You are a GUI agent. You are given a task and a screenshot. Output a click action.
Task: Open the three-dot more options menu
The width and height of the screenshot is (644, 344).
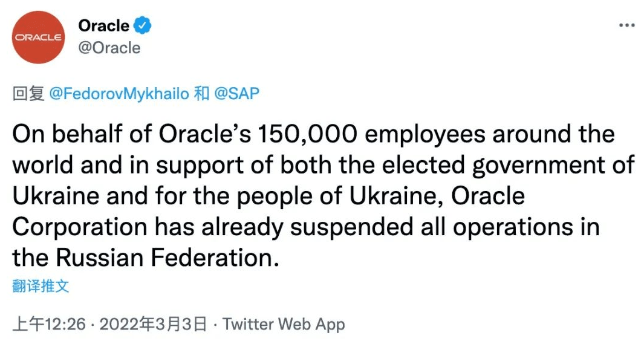pyautogui.click(x=626, y=26)
